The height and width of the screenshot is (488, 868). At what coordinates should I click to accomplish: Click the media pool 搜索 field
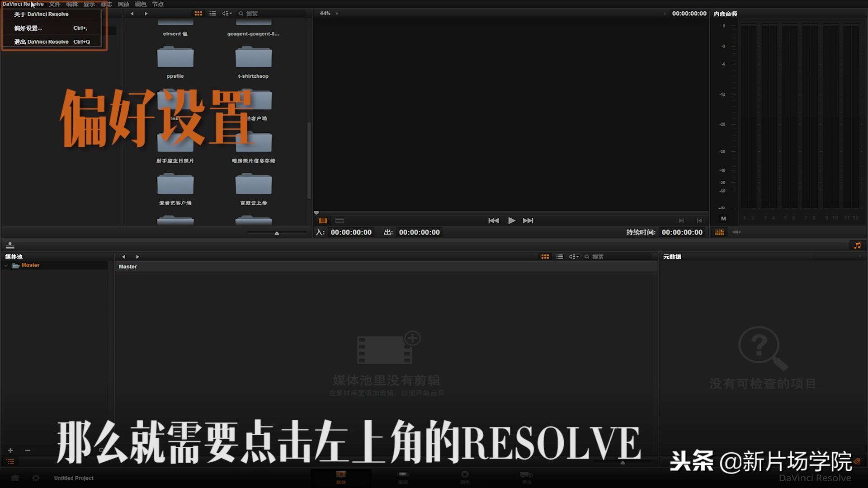point(618,257)
